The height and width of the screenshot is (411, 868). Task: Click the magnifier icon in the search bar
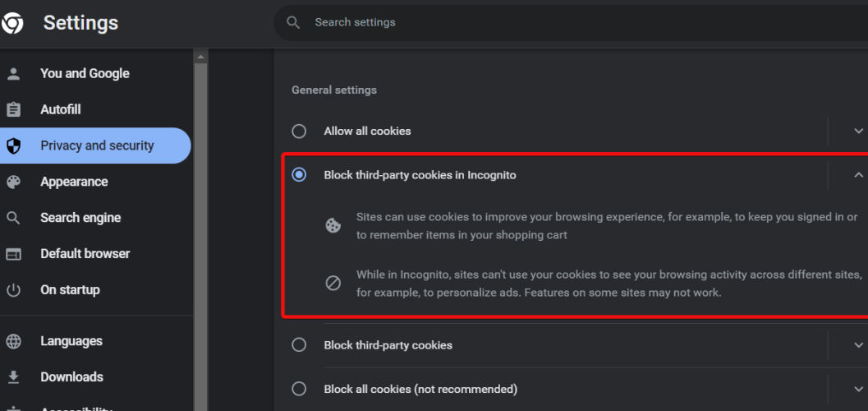click(x=293, y=22)
